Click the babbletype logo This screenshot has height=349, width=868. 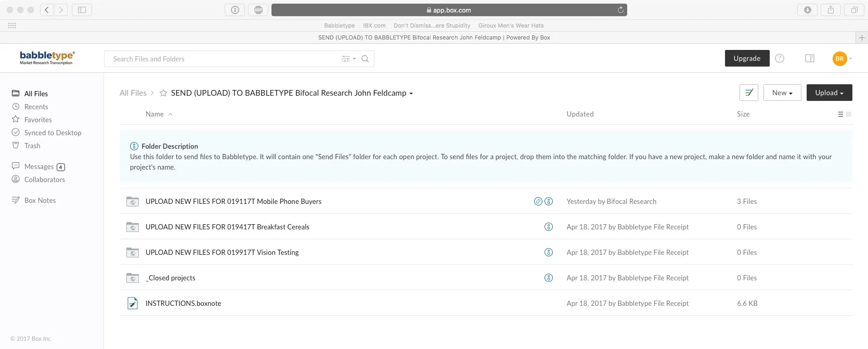47,58
